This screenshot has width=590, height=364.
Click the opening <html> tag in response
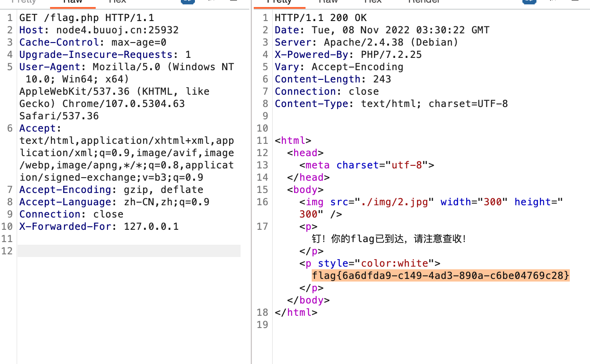coord(293,141)
